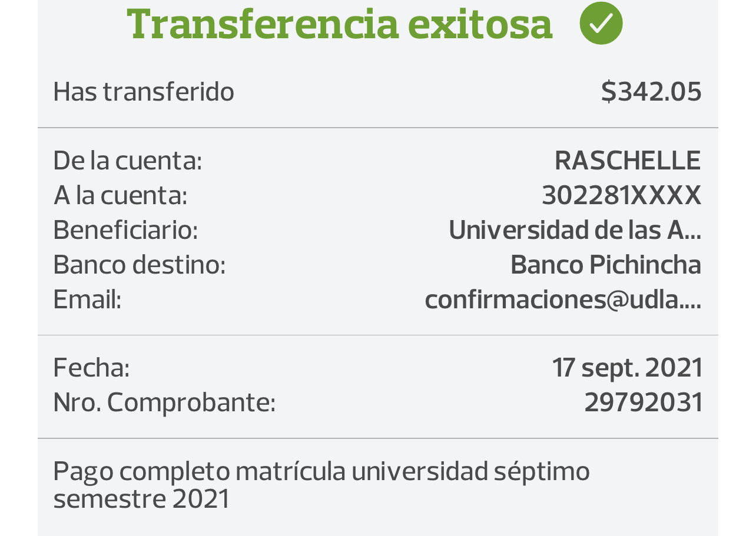The height and width of the screenshot is (536, 756).
Task: Click the 'Email:' label
Action: pos(87,299)
